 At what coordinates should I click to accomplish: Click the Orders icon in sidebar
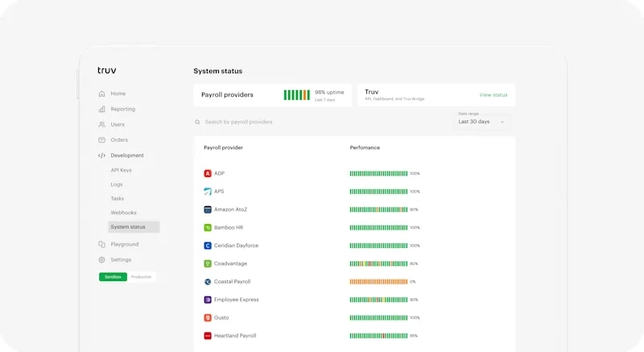point(102,139)
